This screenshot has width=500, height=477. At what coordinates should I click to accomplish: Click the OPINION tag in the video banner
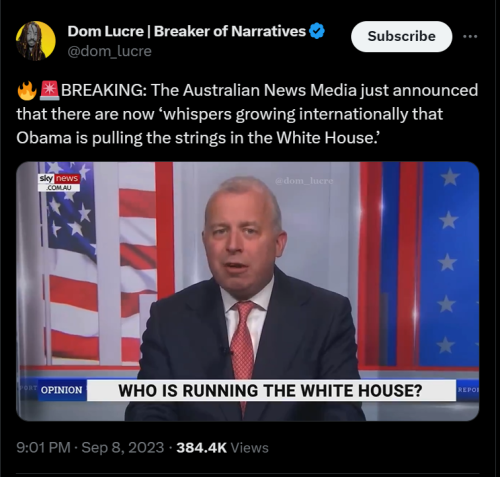click(62, 390)
